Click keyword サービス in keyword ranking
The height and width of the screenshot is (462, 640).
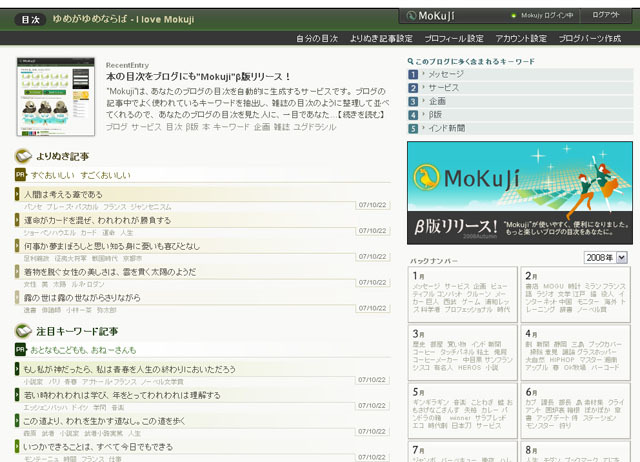pos(443,88)
